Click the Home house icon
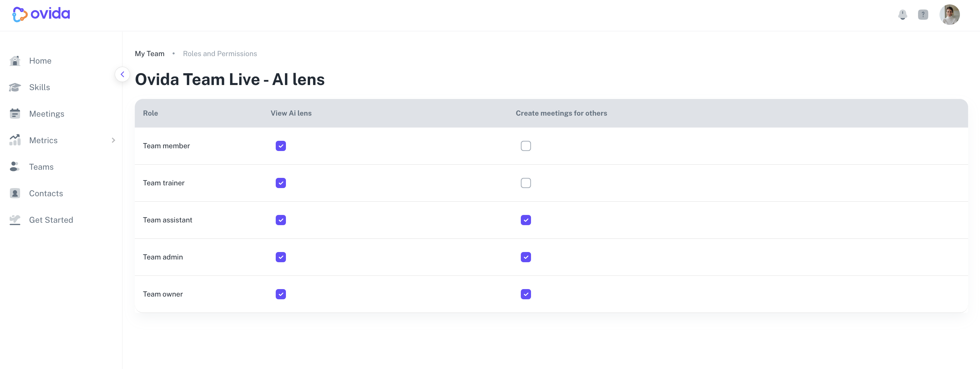This screenshot has width=980, height=369. (15, 61)
